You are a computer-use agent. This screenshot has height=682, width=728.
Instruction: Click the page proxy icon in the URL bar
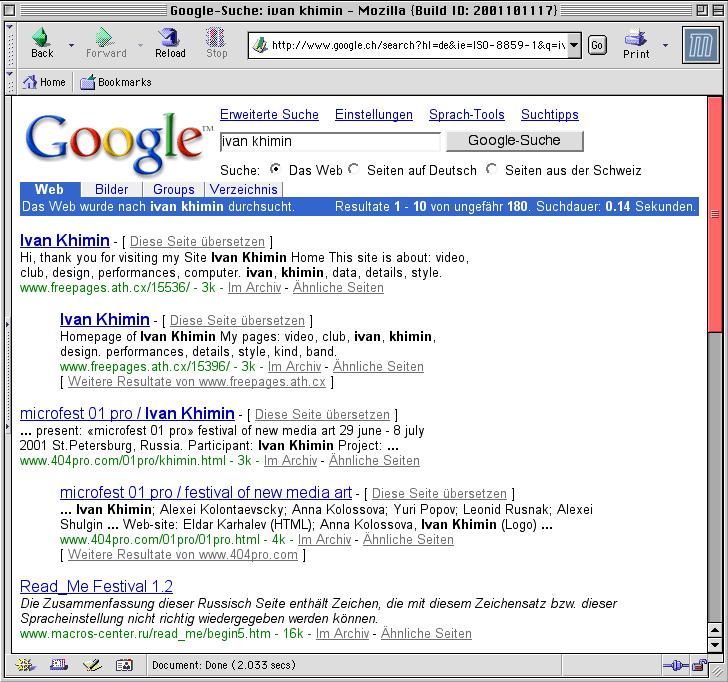(260, 45)
